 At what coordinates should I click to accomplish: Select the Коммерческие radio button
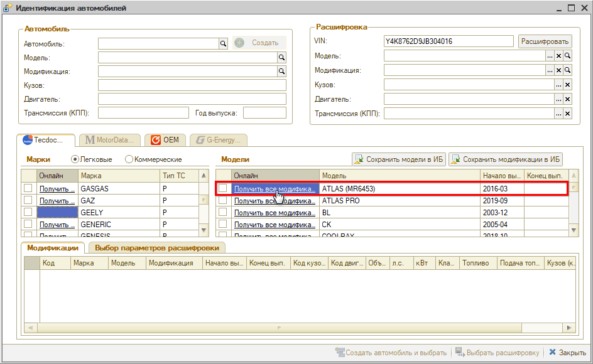(x=129, y=159)
